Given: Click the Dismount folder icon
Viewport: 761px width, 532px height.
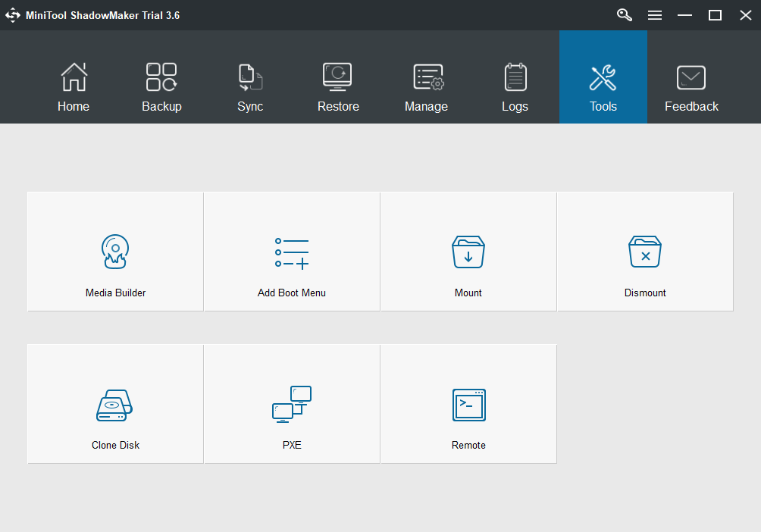Looking at the screenshot, I should 645,252.
